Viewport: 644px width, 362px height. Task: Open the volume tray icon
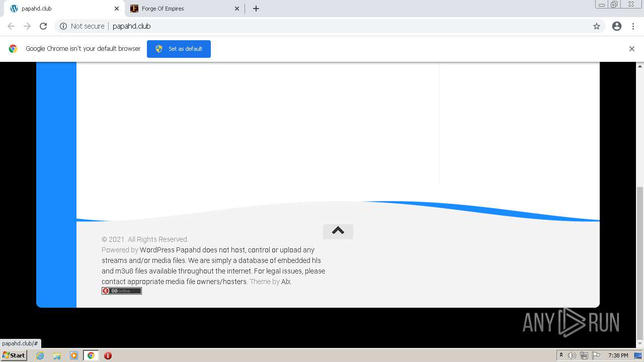click(x=572, y=355)
